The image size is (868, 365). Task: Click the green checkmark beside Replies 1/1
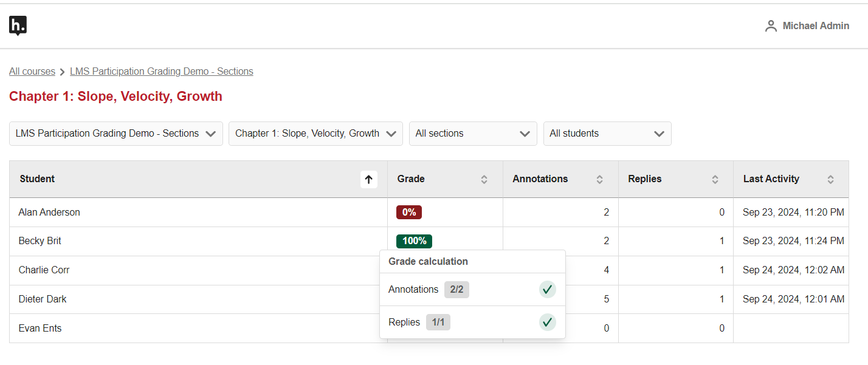click(x=547, y=322)
